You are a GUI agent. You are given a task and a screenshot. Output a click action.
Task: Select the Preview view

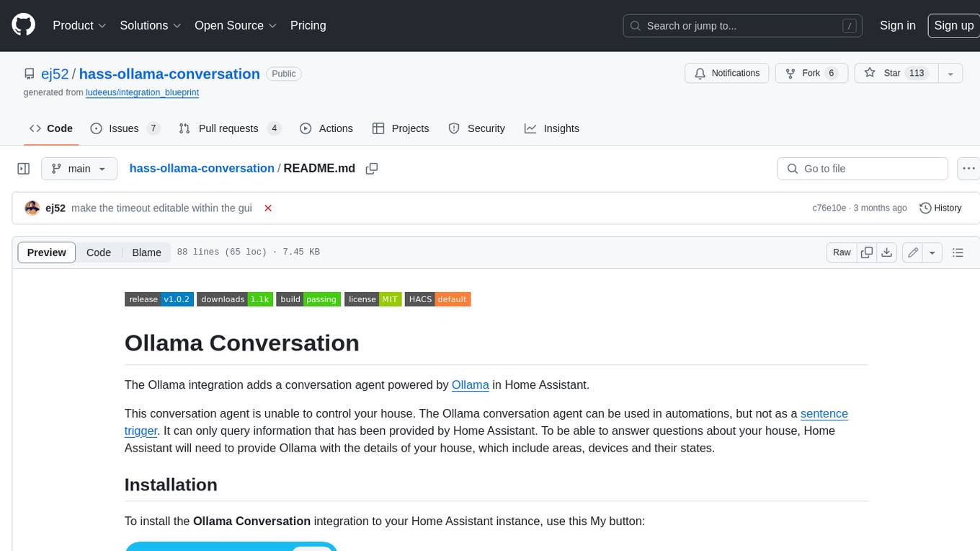point(47,252)
